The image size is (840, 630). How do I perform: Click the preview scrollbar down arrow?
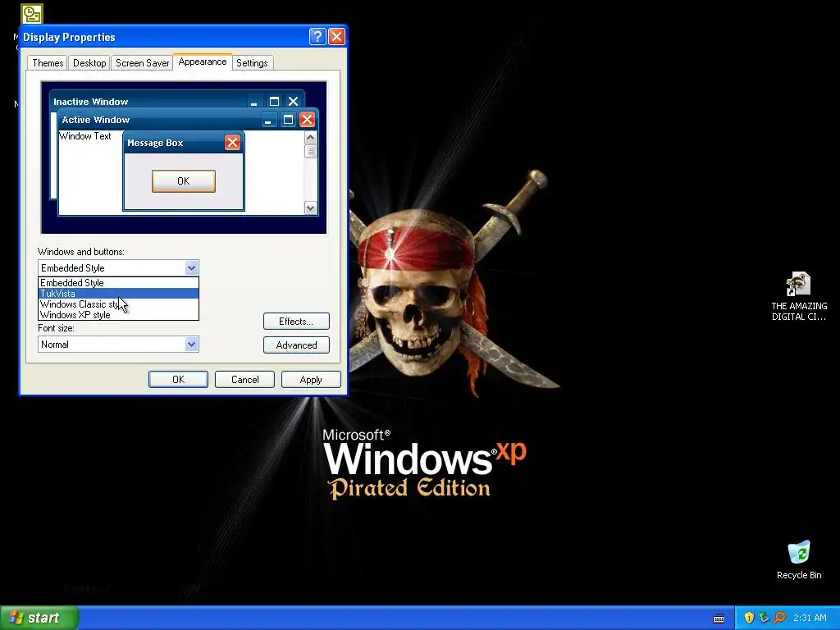(311, 208)
